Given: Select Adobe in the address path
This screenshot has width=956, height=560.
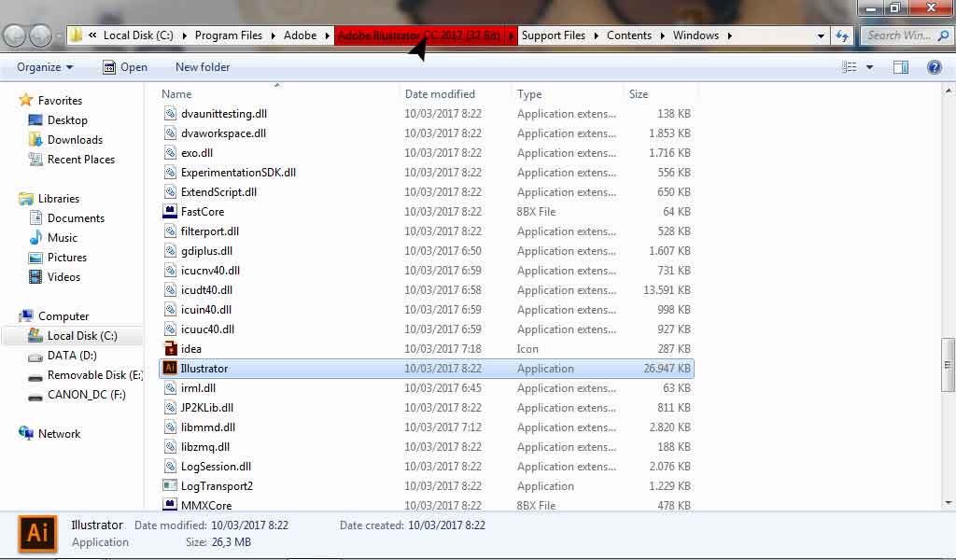Looking at the screenshot, I should click(300, 35).
